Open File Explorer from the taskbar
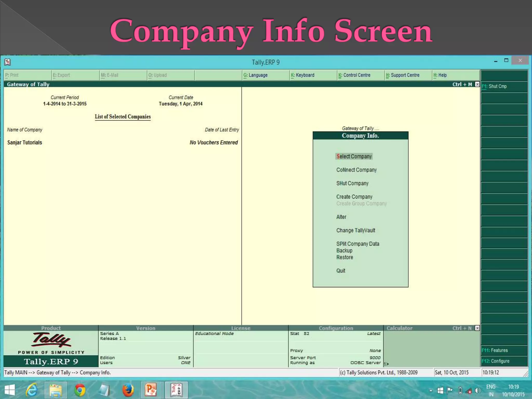 pos(56,390)
